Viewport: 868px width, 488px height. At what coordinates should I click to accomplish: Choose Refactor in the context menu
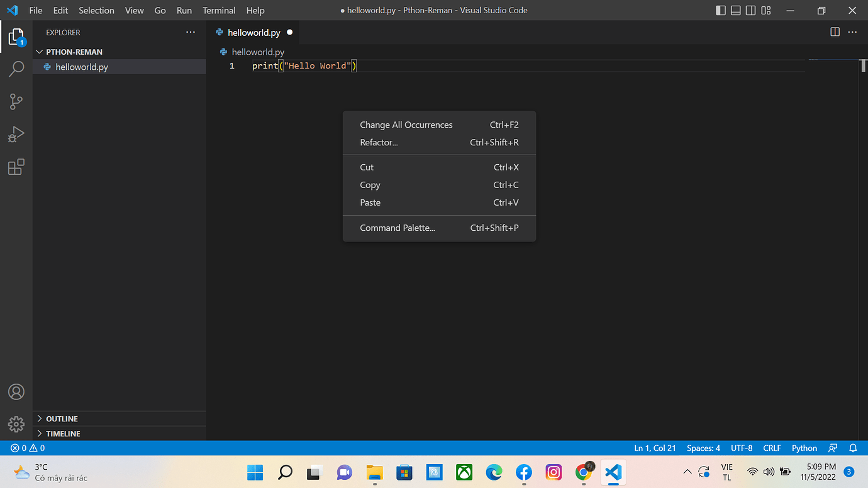click(379, 142)
